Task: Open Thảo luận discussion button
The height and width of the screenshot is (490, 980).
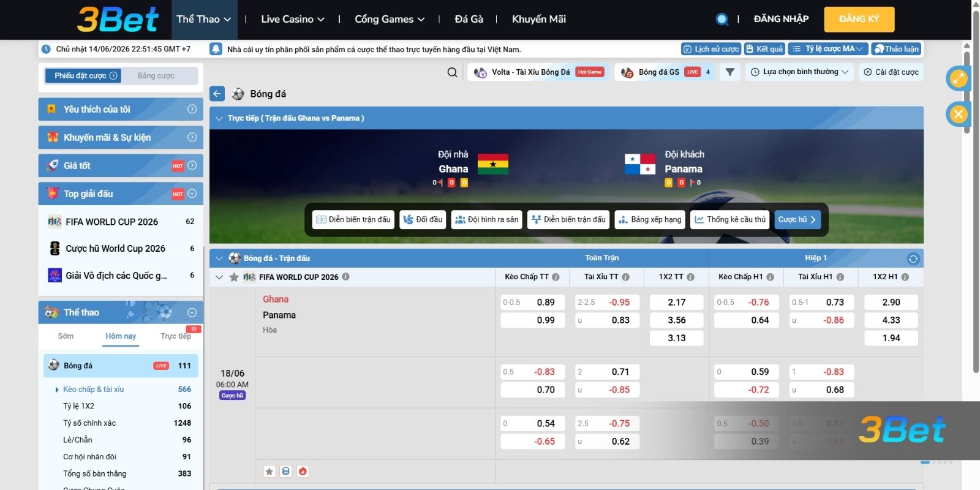Action: pyautogui.click(x=896, y=49)
